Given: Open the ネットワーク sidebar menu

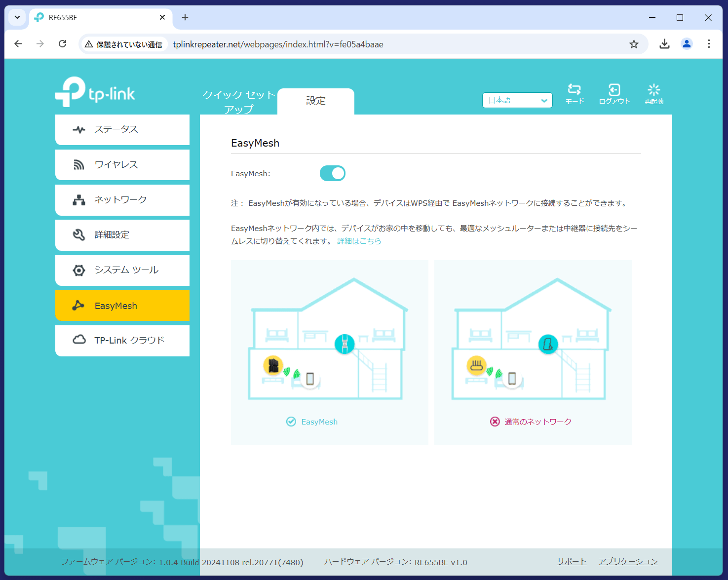Looking at the screenshot, I should point(122,200).
